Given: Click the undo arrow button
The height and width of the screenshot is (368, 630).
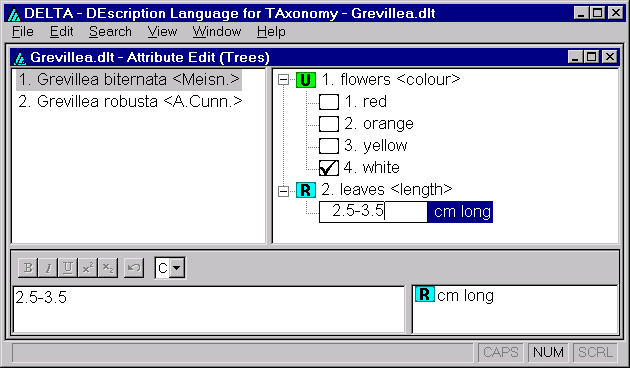Looking at the screenshot, I should coord(134,268).
